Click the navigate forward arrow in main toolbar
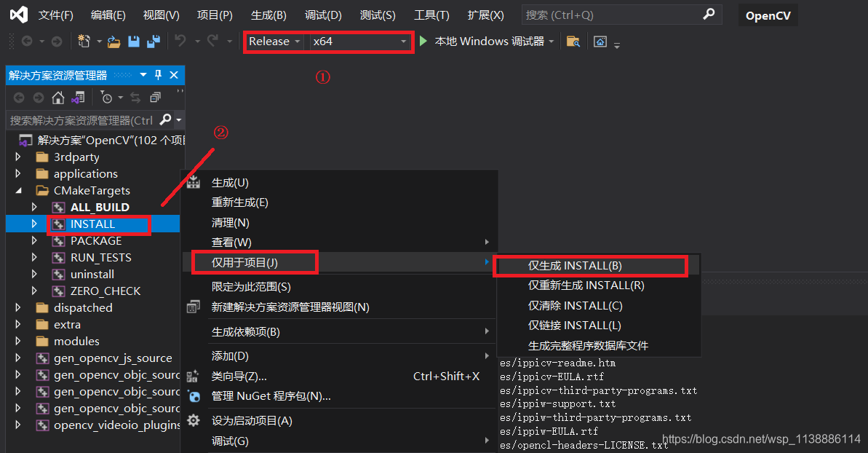This screenshot has height=453, width=868. point(57,41)
